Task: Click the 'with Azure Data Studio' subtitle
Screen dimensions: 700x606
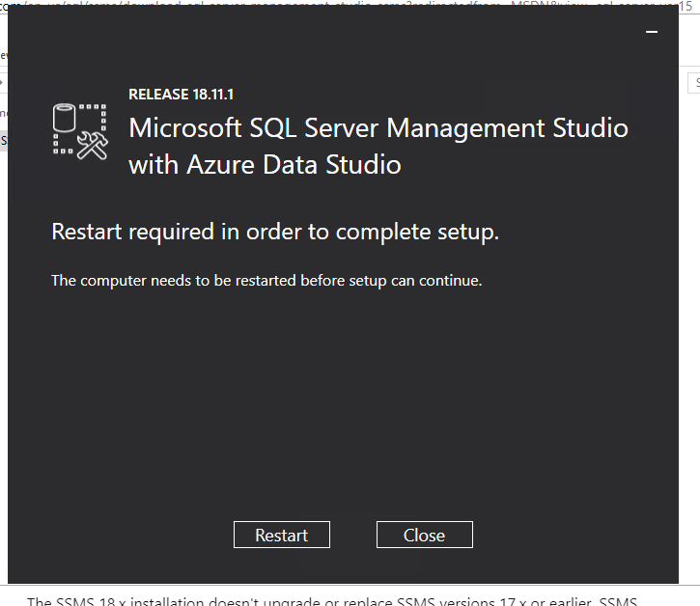Action: click(265, 165)
